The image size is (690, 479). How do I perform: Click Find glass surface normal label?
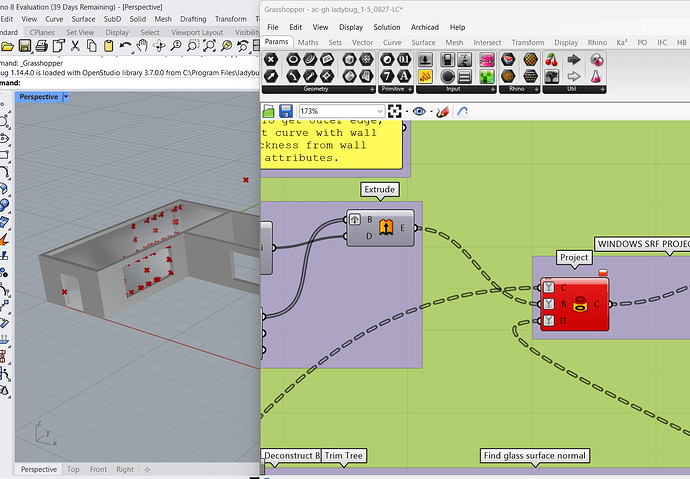pyautogui.click(x=535, y=456)
